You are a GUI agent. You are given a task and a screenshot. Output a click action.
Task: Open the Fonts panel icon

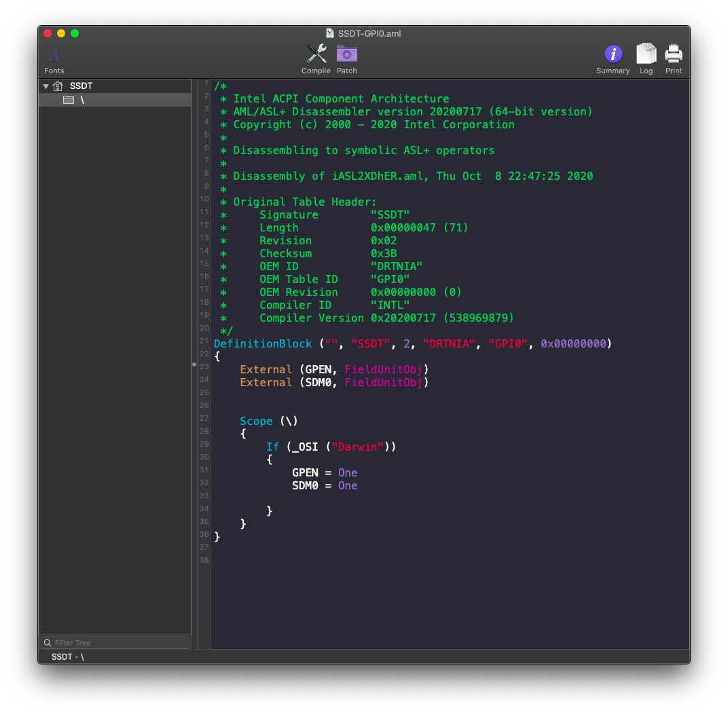[54, 55]
